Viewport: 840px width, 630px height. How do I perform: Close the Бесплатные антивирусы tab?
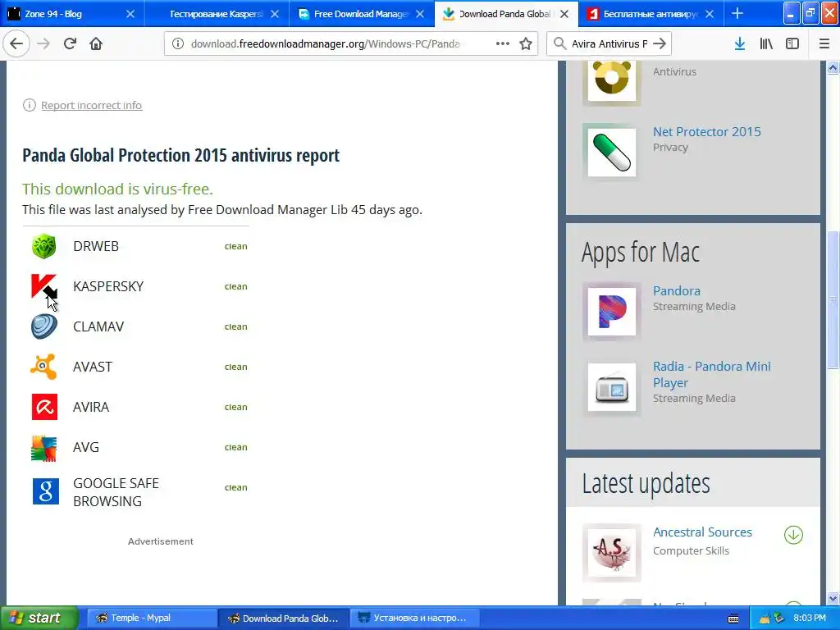pos(710,14)
